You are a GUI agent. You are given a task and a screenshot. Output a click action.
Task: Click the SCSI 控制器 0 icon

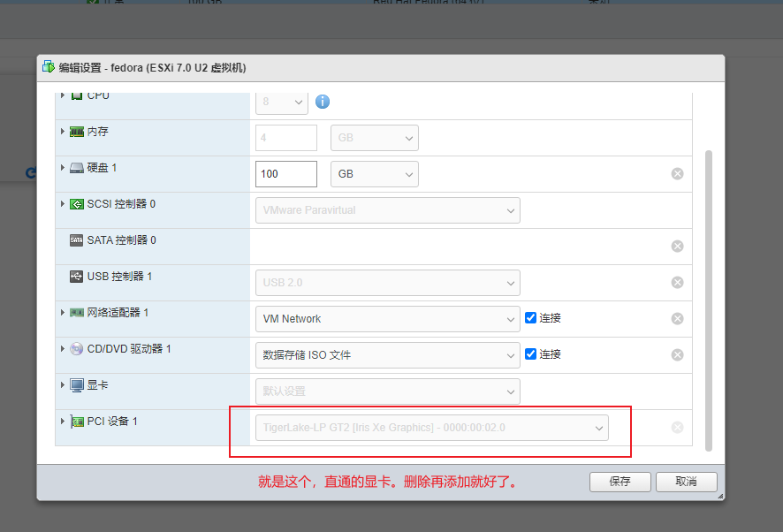(x=76, y=204)
